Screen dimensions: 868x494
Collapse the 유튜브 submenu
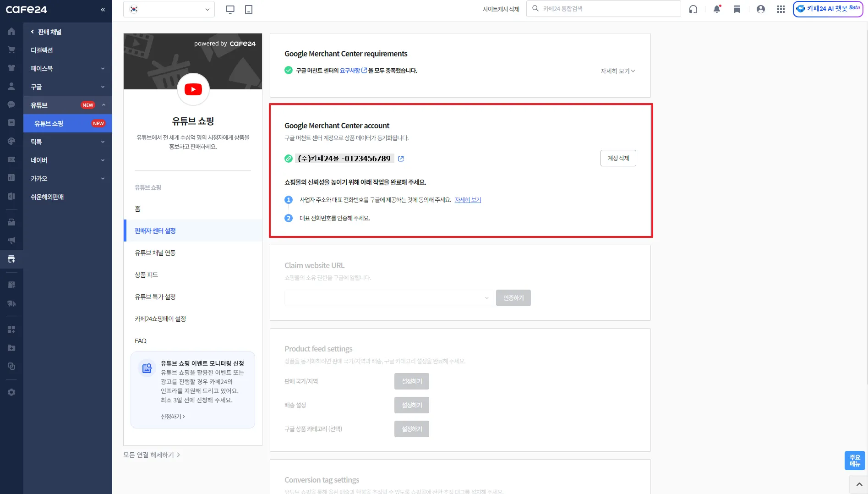click(x=68, y=105)
